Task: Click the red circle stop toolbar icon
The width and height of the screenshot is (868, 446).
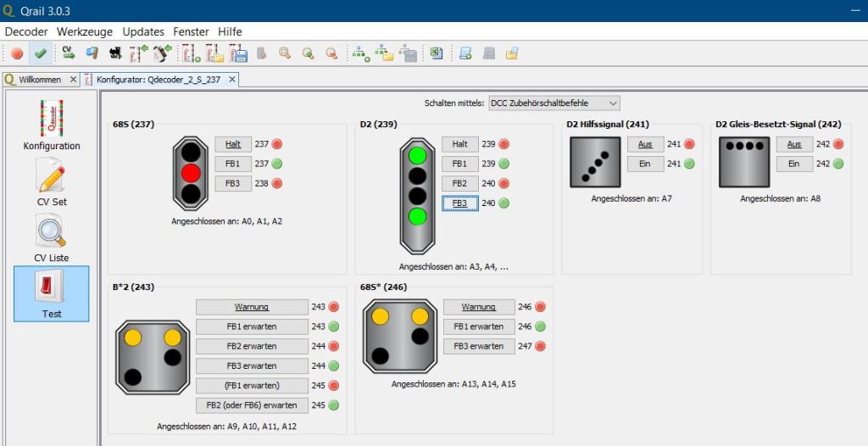Action: [17, 53]
